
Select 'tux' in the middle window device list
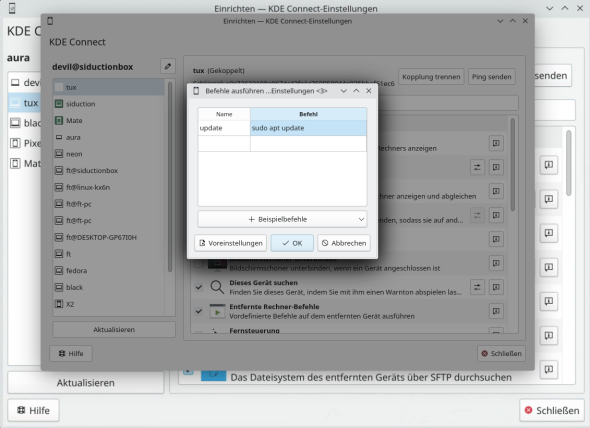109,87
